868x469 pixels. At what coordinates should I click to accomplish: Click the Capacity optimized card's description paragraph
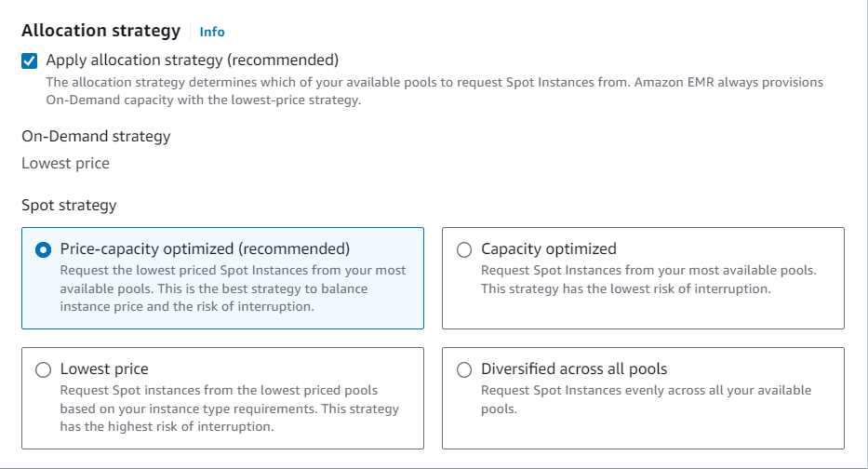tap(648, 279)
